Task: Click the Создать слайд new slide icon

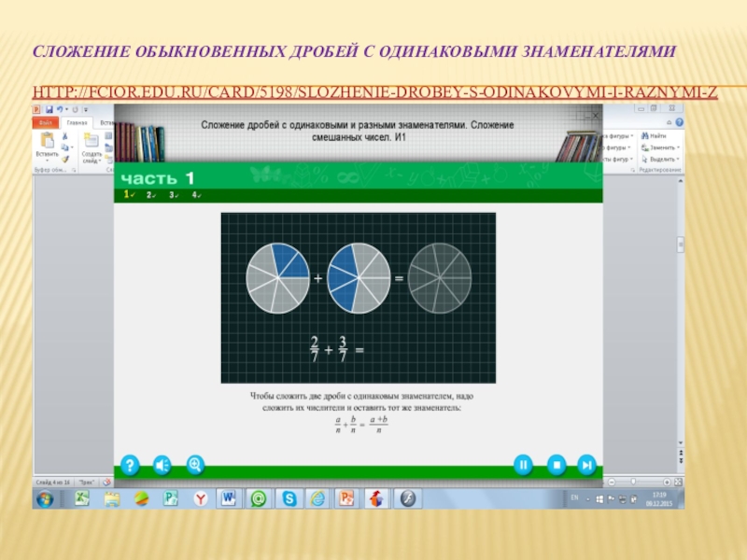Action: coord(91,141)
